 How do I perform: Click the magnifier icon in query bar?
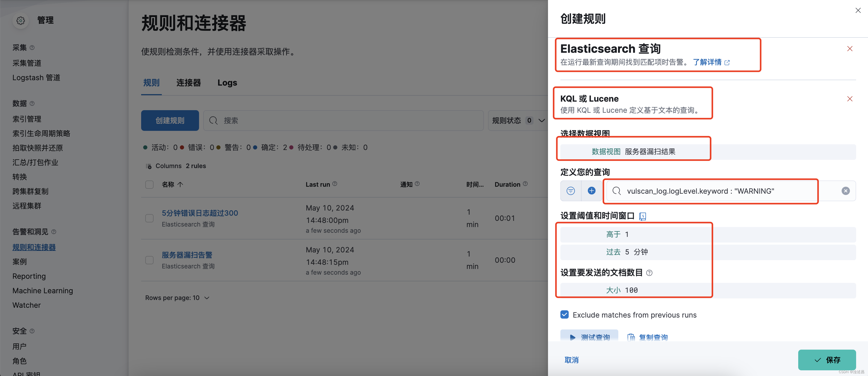click(x=617, y=191)
